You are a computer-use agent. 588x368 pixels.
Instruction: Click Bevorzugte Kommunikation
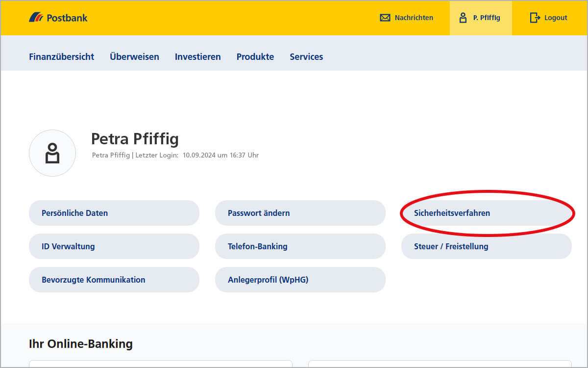pos(114,280)
